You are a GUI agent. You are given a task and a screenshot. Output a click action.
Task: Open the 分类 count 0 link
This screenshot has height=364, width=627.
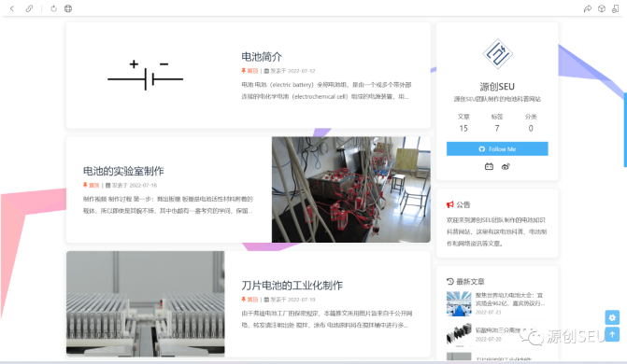[x=531, y=122]
